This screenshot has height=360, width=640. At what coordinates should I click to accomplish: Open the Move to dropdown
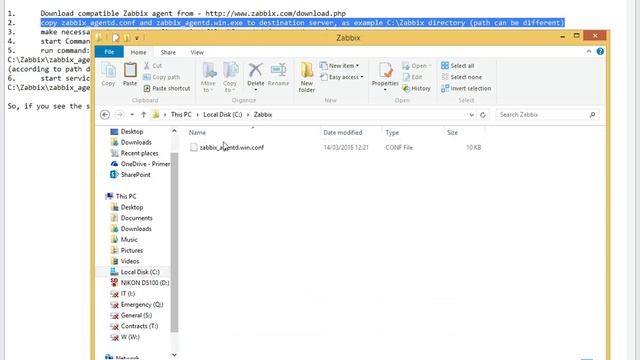point(208,78)
